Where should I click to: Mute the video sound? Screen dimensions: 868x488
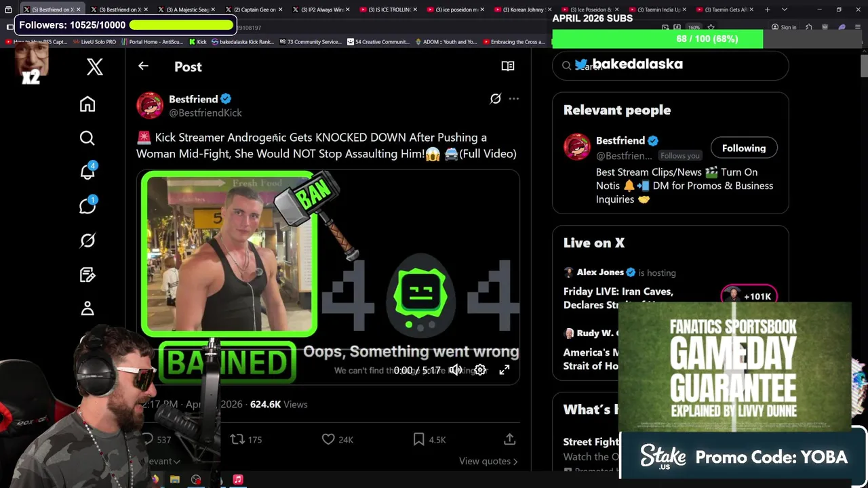(x=456, y=370)
